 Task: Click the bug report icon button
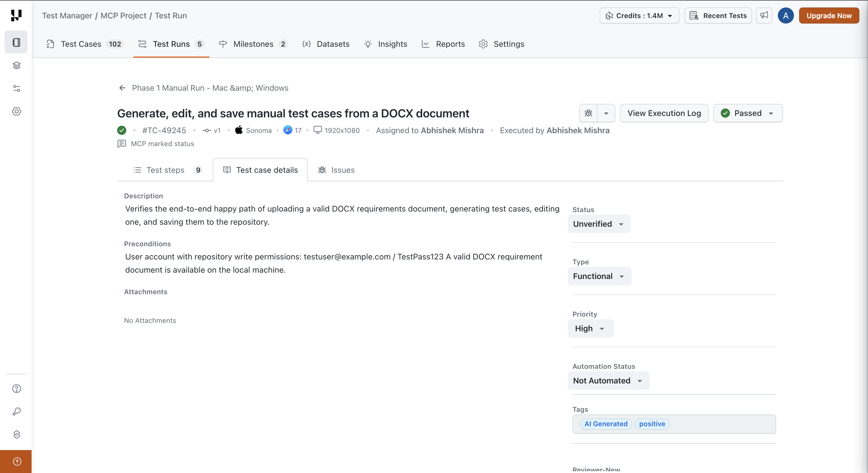click(x=588, y=113)
